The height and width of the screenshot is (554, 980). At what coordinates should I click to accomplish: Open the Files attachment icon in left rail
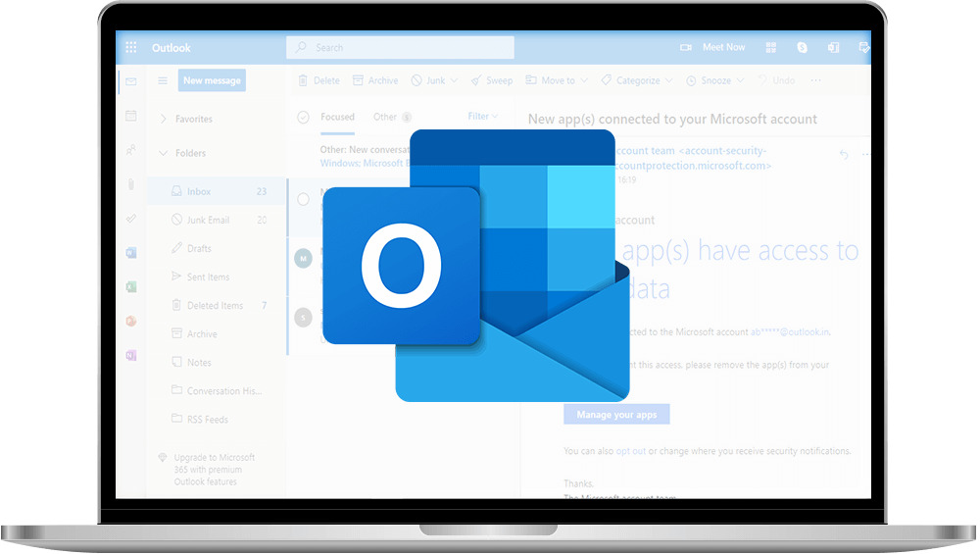pyautogui.click(x=130, y=184)
